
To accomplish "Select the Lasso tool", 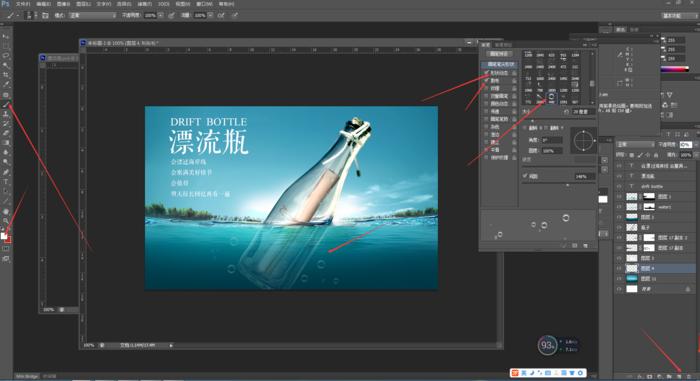I will pyautogui.click(x=6, y=56).
